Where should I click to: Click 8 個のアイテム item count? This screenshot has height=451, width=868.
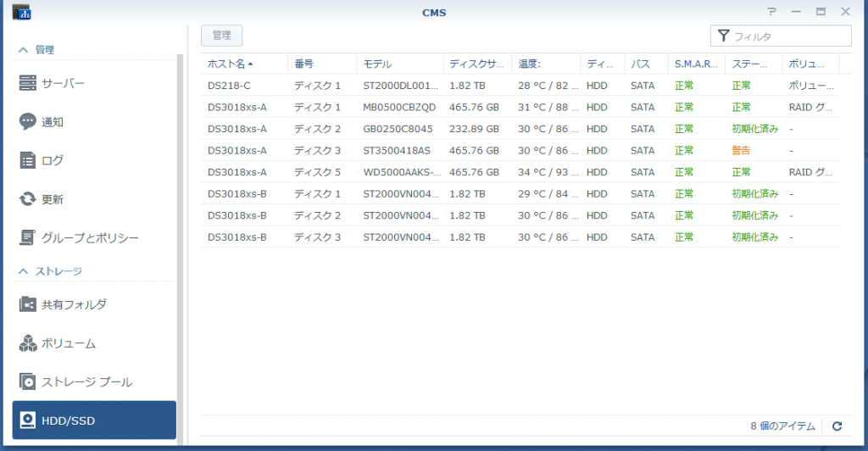coord(782,426)
